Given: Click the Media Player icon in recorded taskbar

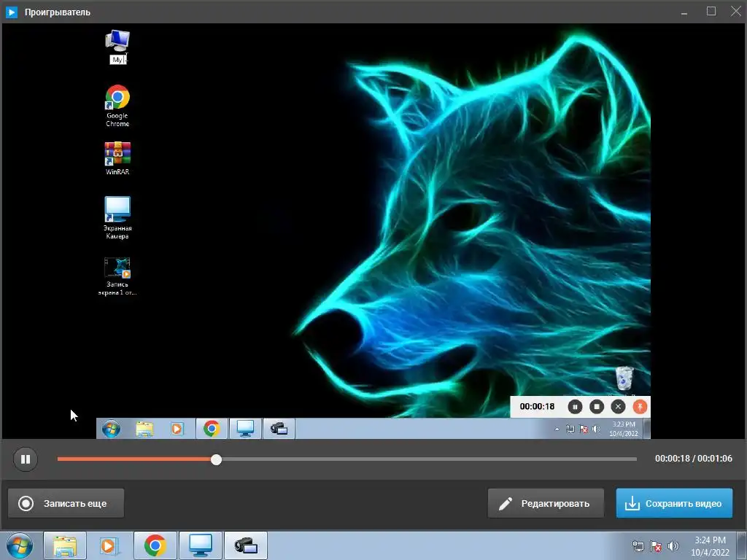Looking at the screenshot, I should [177, 429].
